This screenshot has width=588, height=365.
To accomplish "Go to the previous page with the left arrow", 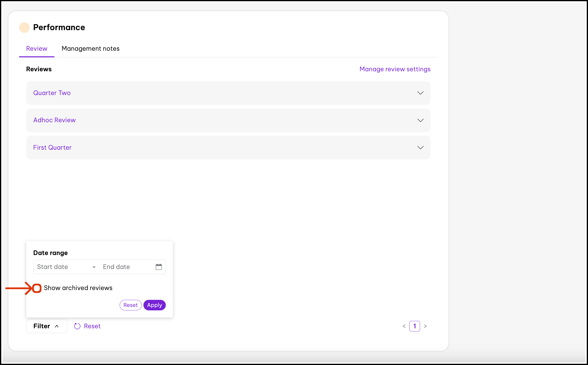I will 404,326.
